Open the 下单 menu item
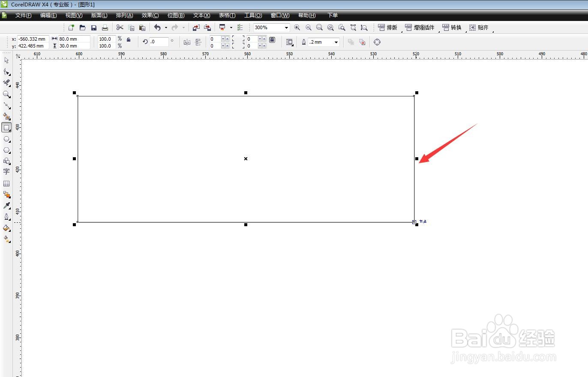 332,15
